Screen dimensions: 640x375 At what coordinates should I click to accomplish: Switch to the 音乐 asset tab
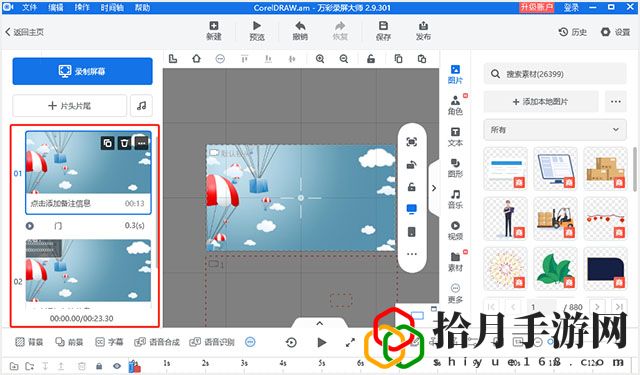tap(455, 199)
